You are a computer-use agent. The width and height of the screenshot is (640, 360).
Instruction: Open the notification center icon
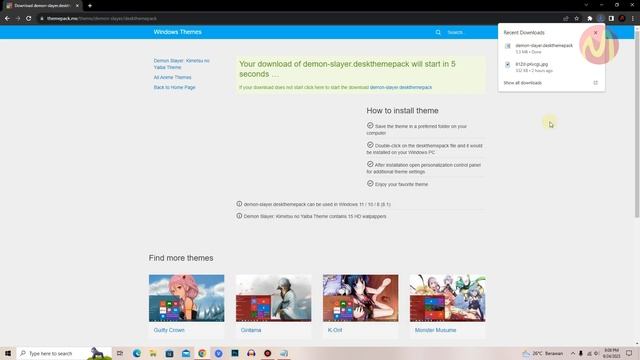coord(629,353)
